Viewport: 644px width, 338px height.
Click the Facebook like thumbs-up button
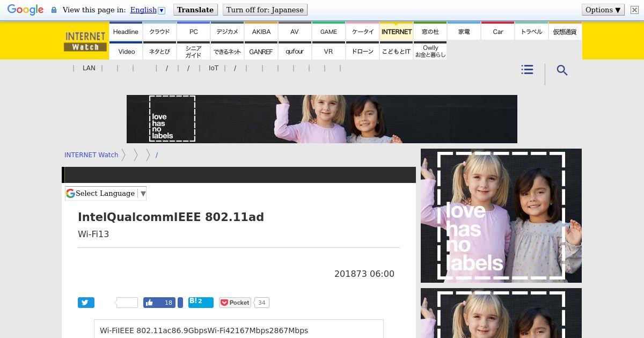pos(160,303)
